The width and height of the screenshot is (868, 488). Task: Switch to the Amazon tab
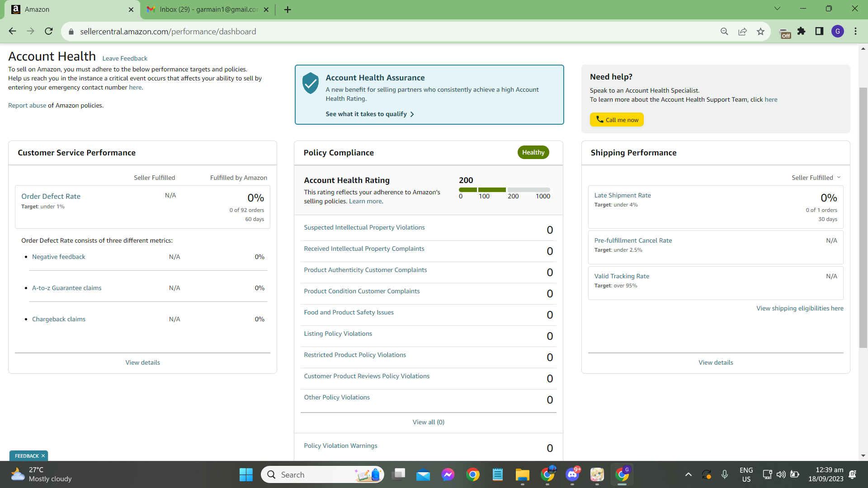[72, 9]
